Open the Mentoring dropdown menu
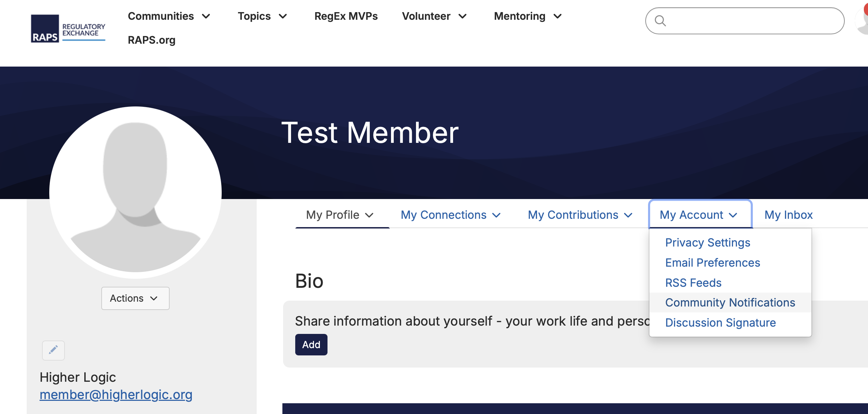Screen dimensions: 868x414 tap(527, 16)
